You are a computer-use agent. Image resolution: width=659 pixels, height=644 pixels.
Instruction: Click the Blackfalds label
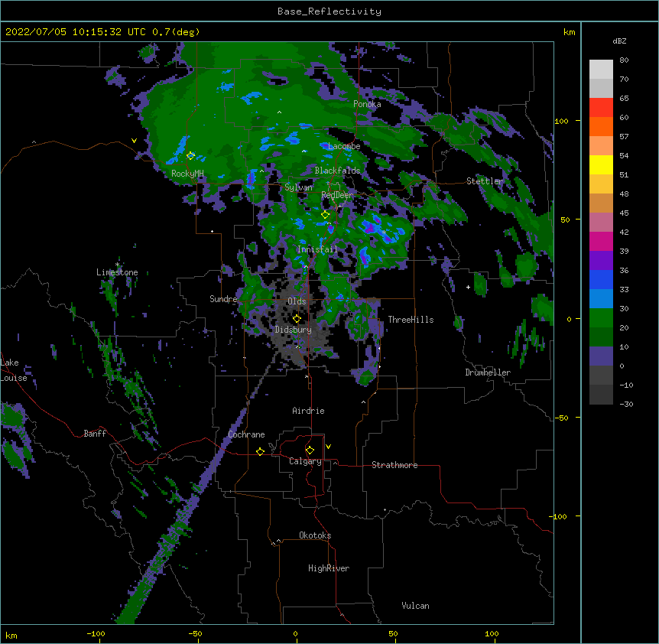point(337,171)
